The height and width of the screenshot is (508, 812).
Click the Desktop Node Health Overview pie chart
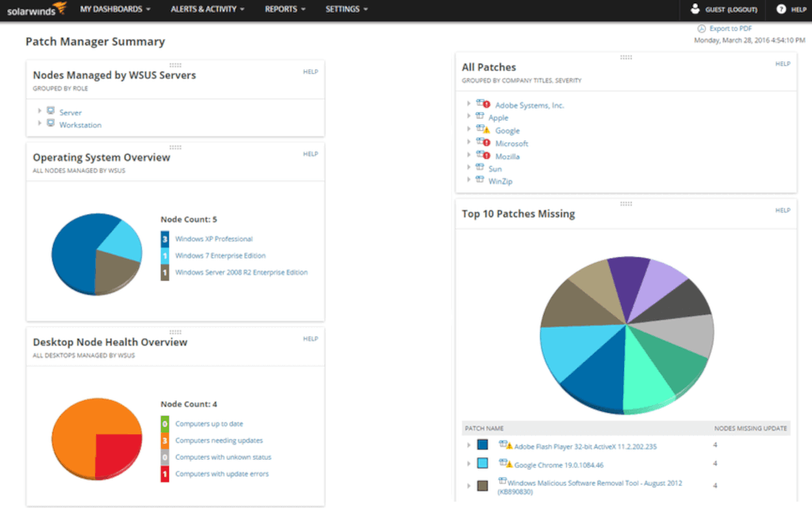[x=97, y=439]
